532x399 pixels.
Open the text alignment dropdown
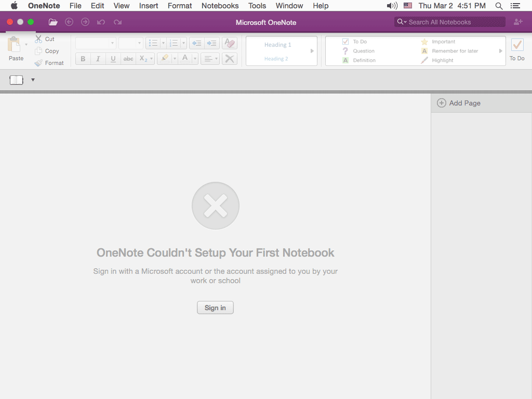pyautogui.click(x=210, y=59)
